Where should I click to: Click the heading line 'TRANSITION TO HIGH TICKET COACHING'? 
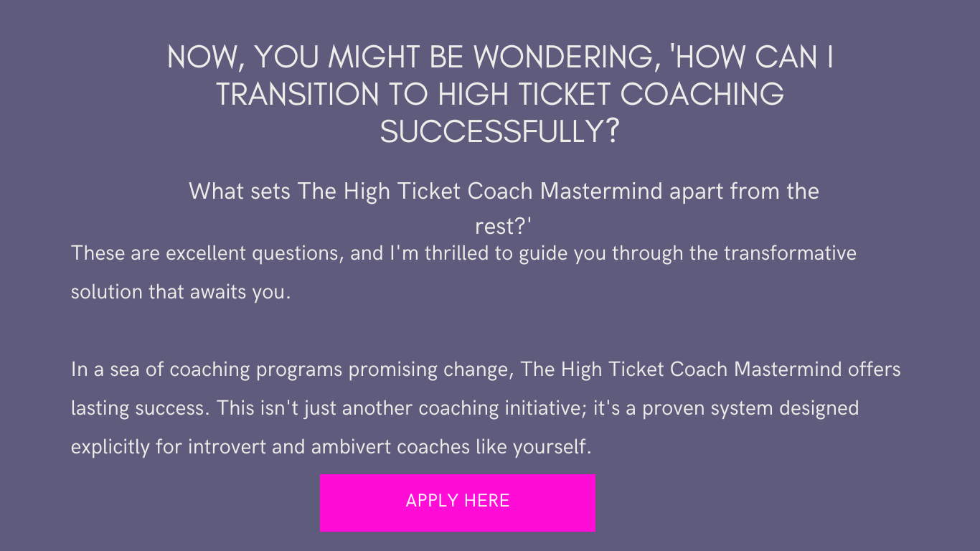tap(500, 95)
